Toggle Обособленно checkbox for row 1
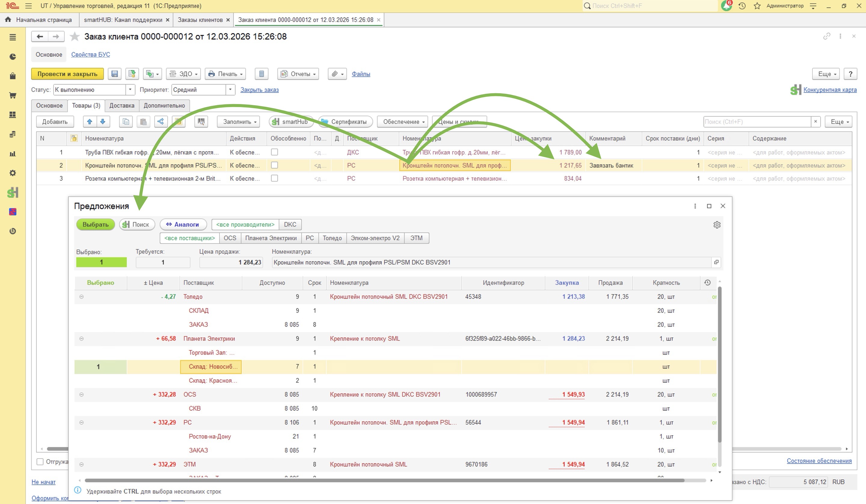The height and width of the screenshot is (504, 866). (274, 152)
